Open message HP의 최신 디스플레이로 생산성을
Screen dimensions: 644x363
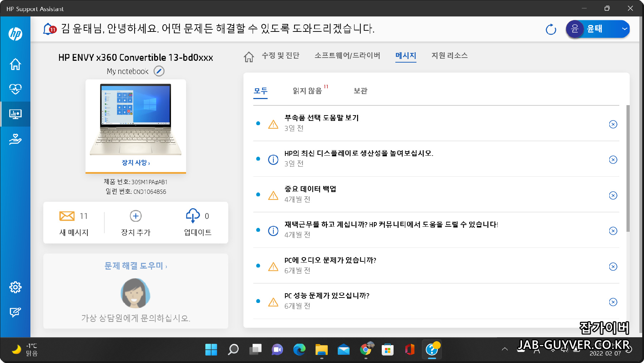359,153
